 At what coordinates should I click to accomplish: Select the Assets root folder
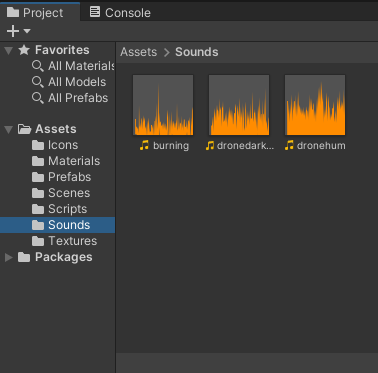click(57, 129)
